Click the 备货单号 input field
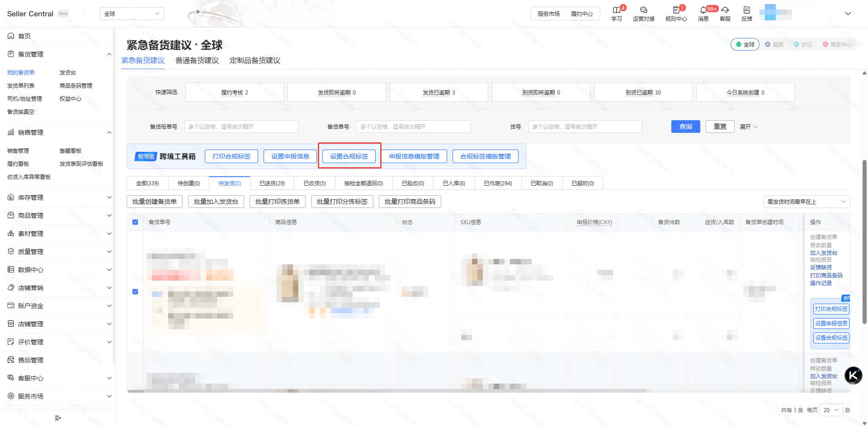Viewport: 868px width, 427px height. 413,127
